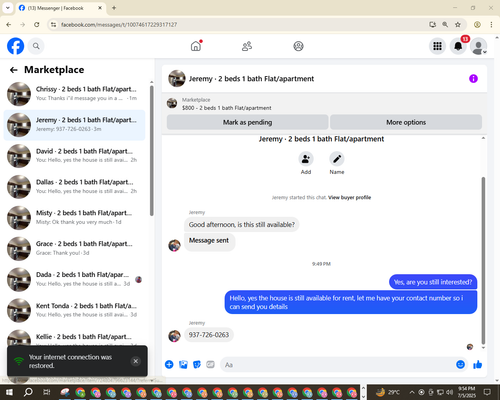Go to the Home feed icon
Image resolution: width=500 pixels, height=400 pixels.
click(x=196, y=46)
